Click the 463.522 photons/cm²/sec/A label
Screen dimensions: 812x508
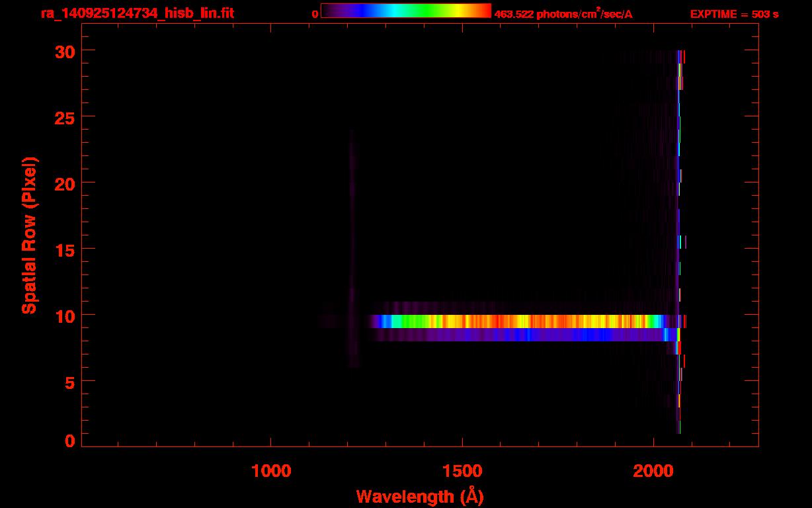click(563, 14)
